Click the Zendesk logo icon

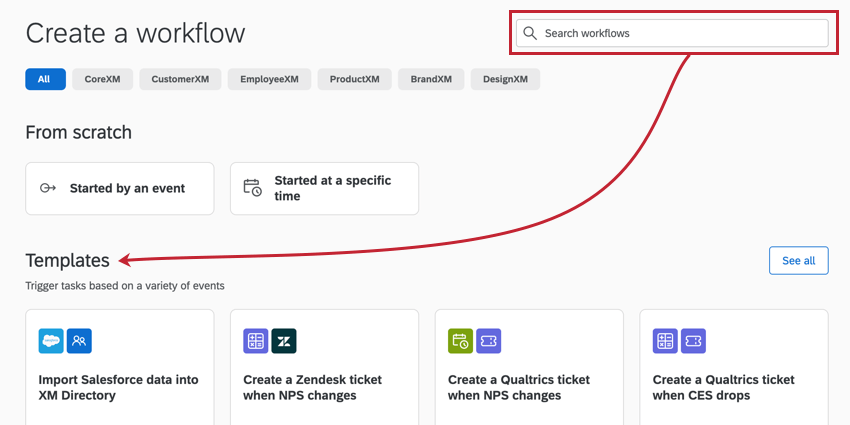click(x=284, y=341)
